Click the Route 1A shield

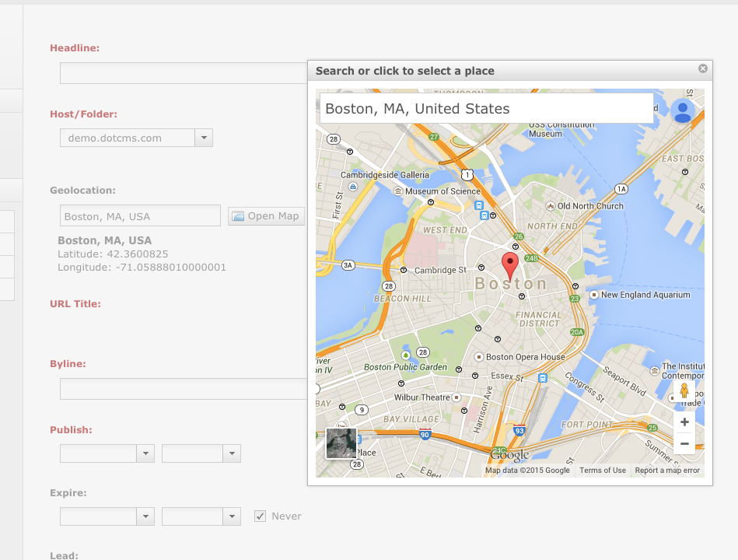coord(622,189)
